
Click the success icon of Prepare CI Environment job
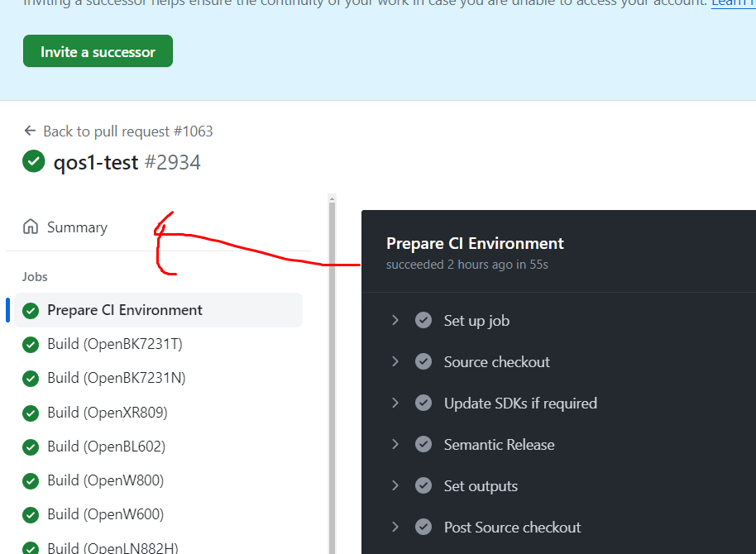pos(31,311)
